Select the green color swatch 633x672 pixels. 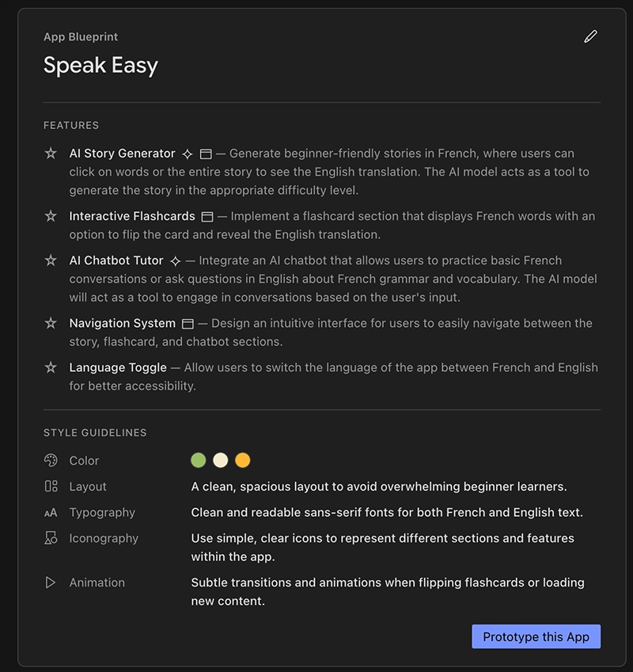point(198,460)
